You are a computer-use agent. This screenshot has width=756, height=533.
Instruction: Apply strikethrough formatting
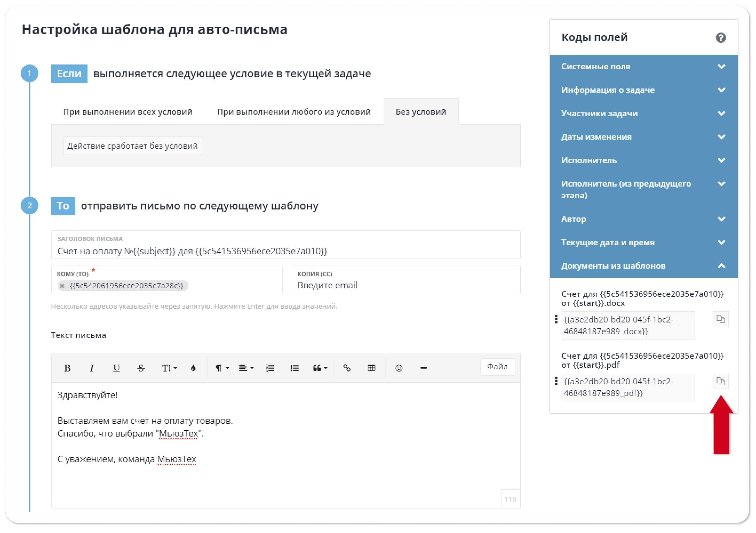141,368
